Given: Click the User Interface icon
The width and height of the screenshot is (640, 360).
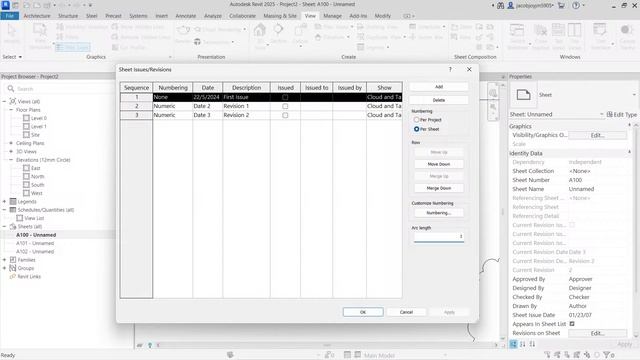Looking at the screenshot, I should 600,30.
